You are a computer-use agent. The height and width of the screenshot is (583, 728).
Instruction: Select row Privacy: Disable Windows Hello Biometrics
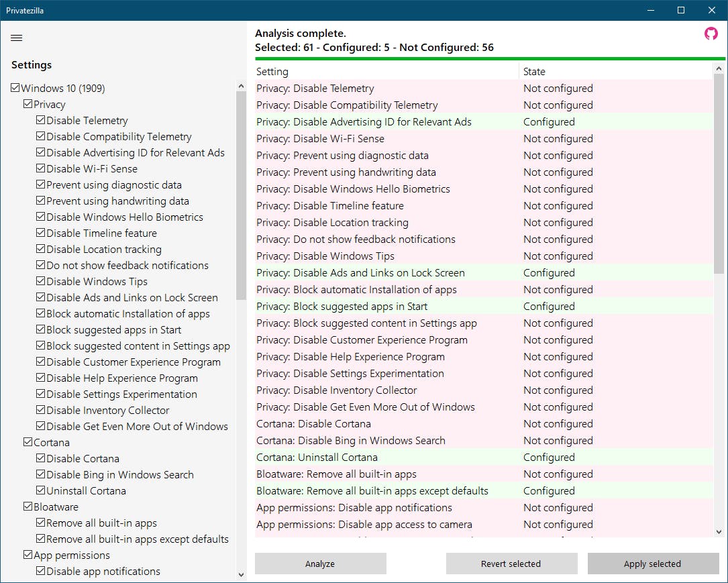tap(484, 189)
